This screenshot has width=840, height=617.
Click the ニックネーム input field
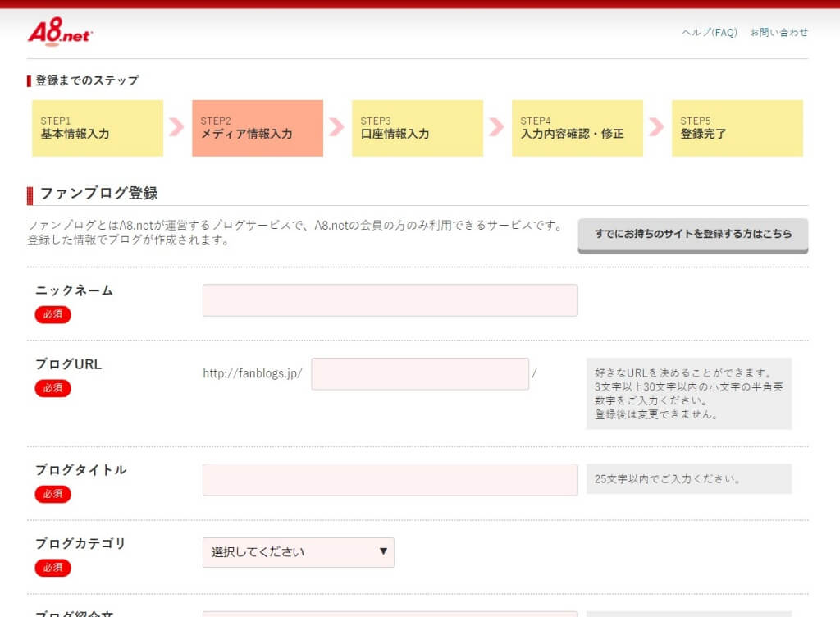(x=390, y=299)
